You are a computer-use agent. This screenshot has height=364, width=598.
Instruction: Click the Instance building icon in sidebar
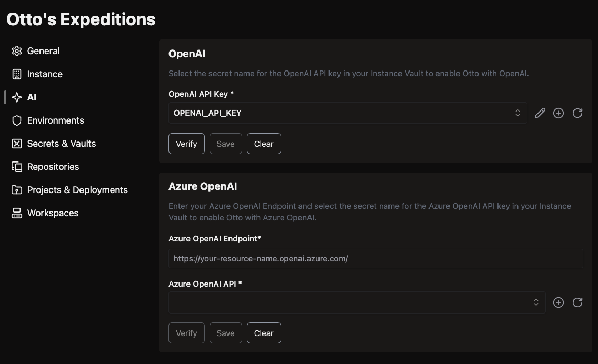(17, 74)
